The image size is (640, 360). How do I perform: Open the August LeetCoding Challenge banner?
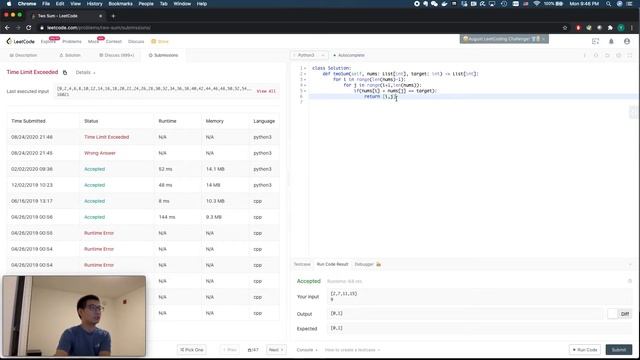pyautogui.click(x=504, y=39)
